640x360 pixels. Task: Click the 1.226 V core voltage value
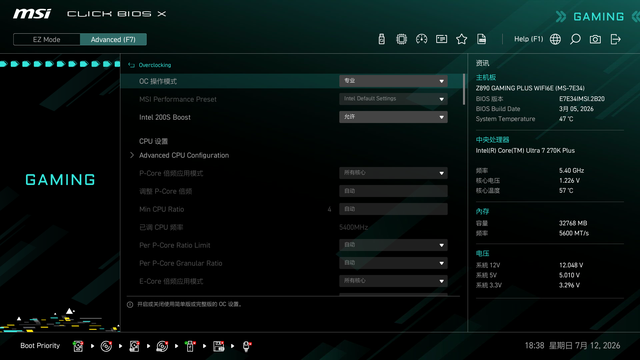click(569, 180)
